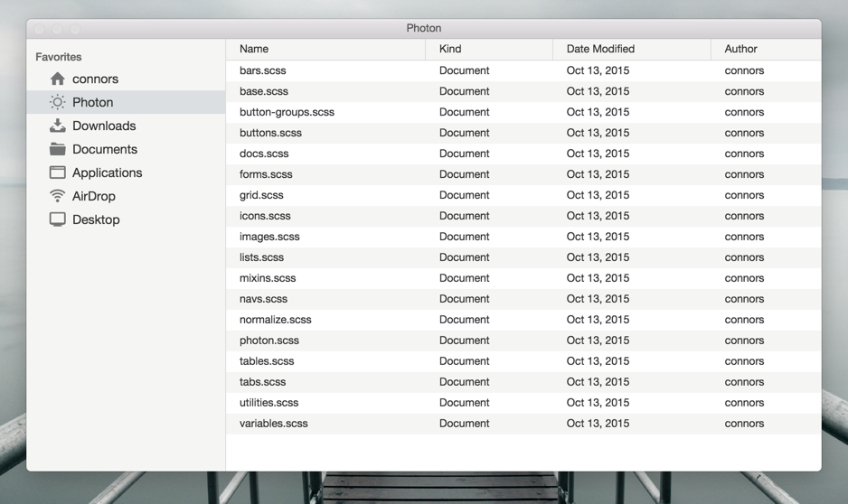Screen dimensions: 848x504
Task: Select the Photon sidebar item
Action: click(x=126, y=102)
